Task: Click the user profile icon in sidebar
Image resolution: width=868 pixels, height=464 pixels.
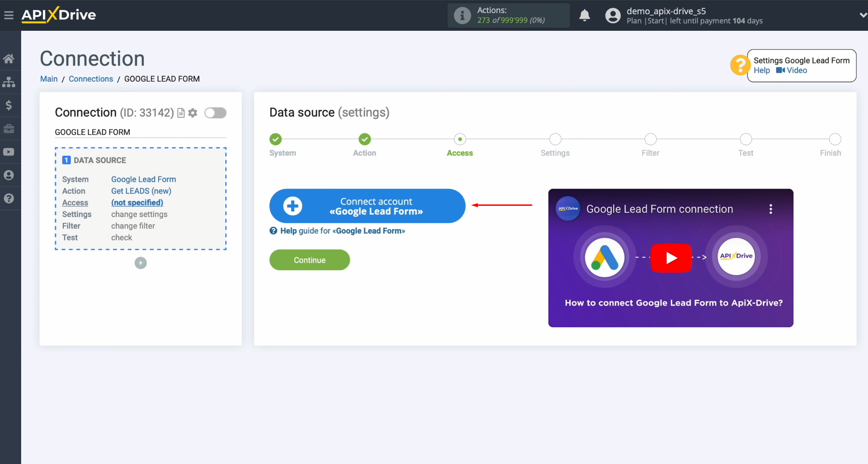Action: [x=9, y=175]
